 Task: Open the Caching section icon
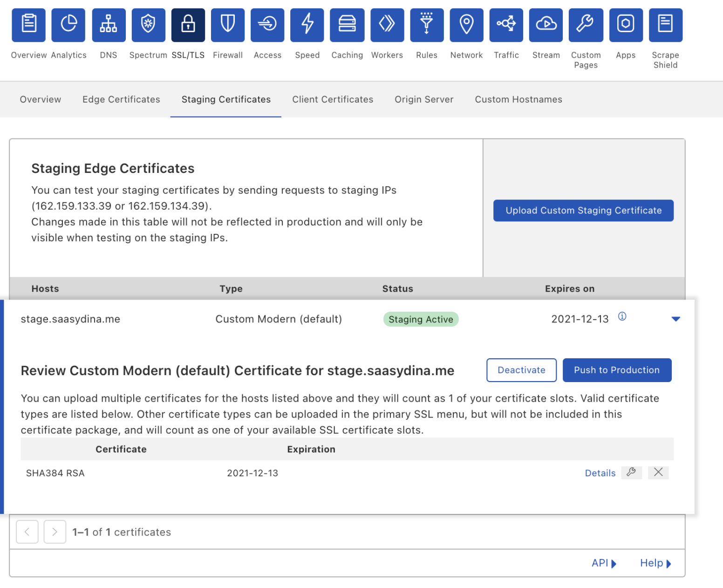click(347, 25)
